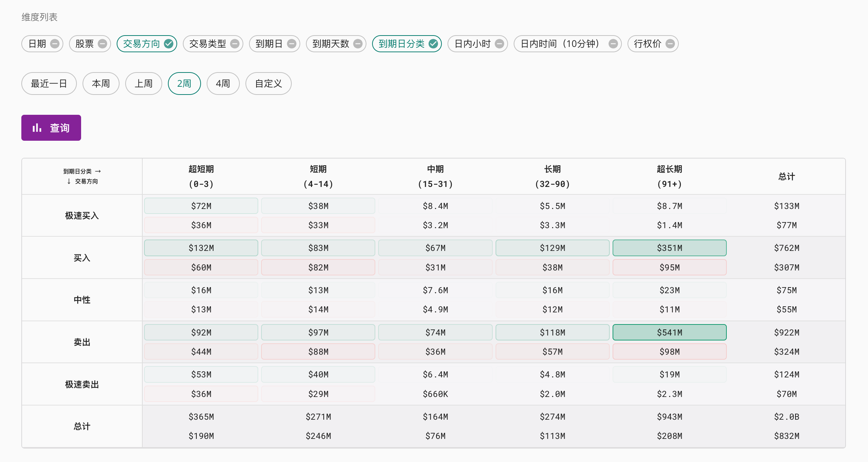
Task: Click the minus icon on 到期日 chip
Action: click(x=292, y=44)
